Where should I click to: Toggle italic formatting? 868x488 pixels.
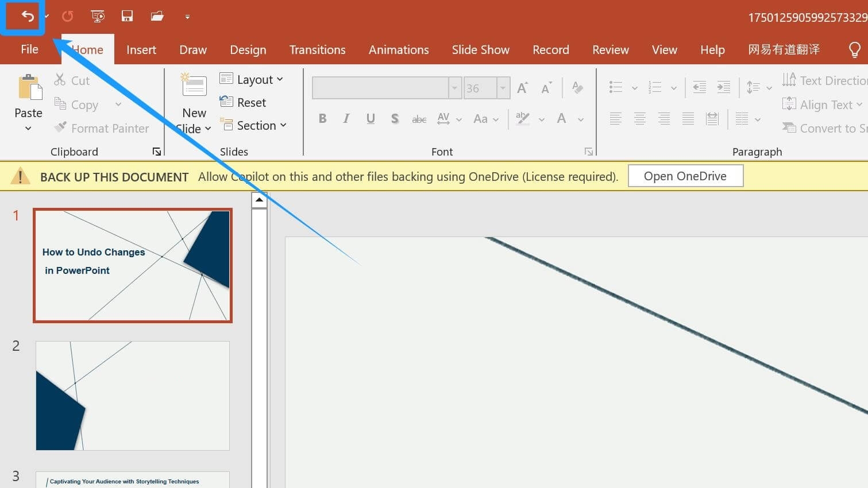[x=346, y=118]
